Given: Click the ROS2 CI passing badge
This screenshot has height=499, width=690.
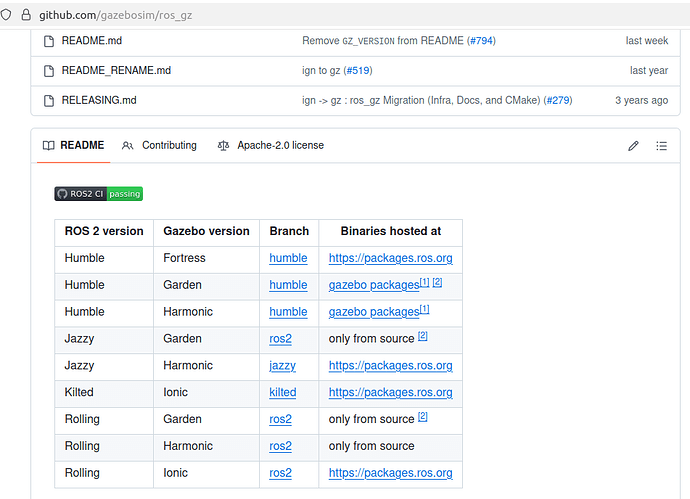Looking at the screenshot, I should [99, 194].
